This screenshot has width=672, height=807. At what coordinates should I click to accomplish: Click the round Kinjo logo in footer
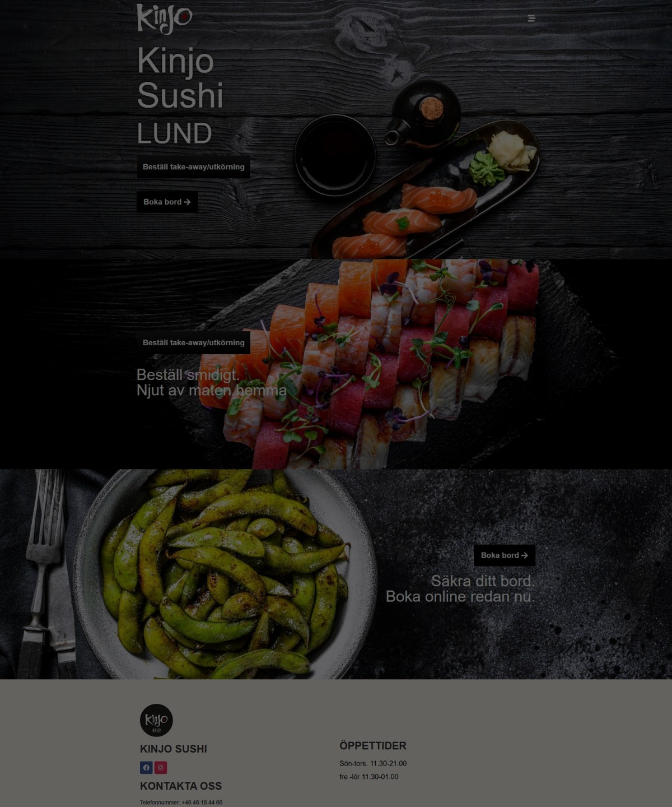click(x=156, y=720)
